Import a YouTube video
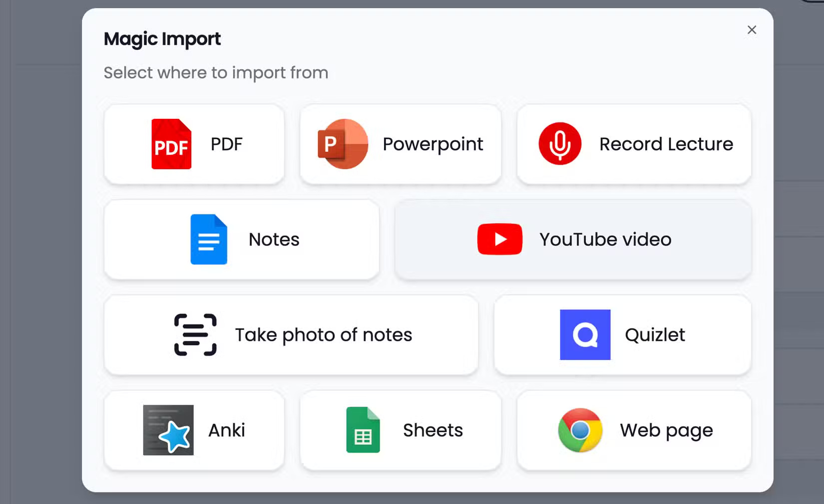824x504 pixels. point(572,240)
